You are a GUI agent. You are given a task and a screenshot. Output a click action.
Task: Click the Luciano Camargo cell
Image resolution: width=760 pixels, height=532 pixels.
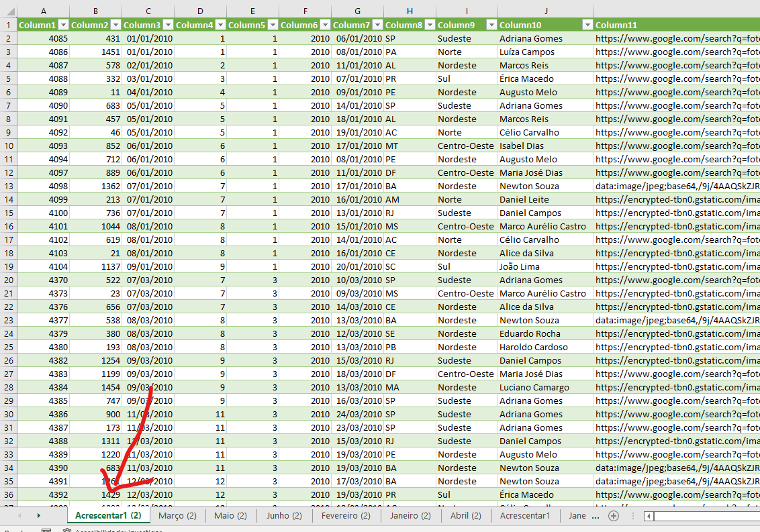546,387
